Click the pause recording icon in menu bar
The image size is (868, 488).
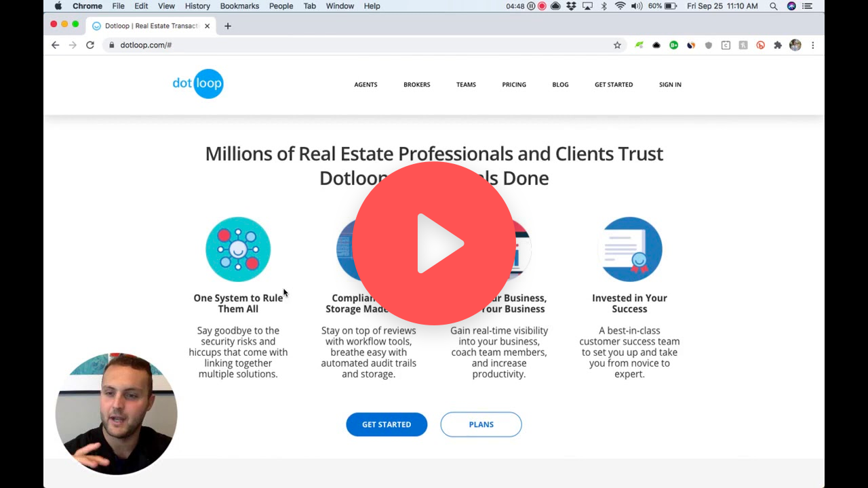[x=531, y=6]
